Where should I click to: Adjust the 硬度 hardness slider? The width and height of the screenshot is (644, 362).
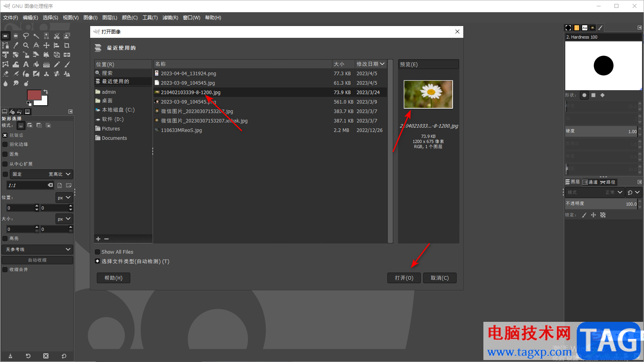(601, 131)
